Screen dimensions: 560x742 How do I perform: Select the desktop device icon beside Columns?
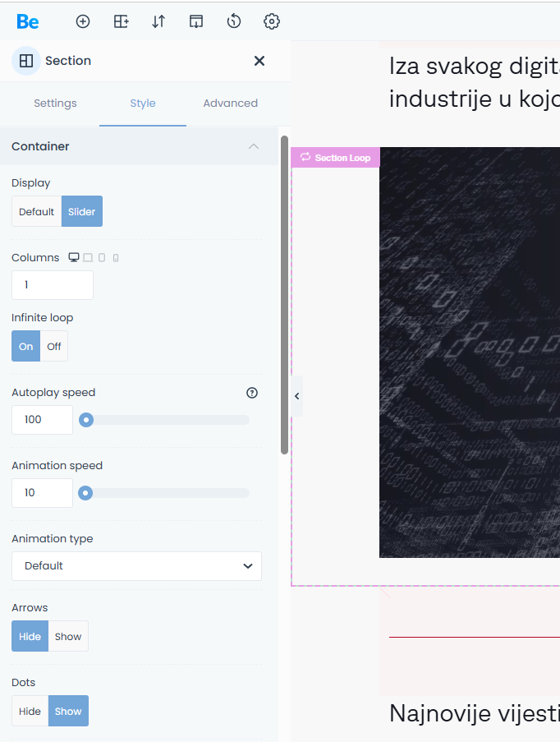click(x=74, y=258)
